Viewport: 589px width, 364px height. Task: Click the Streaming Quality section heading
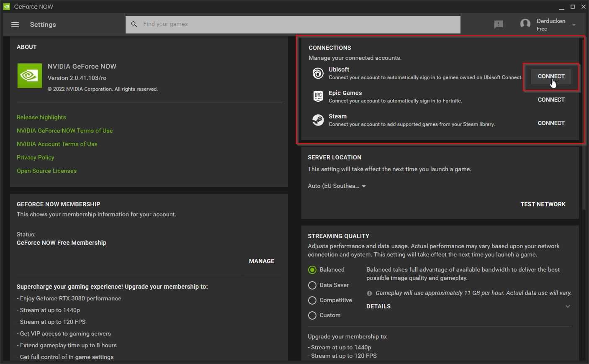(x=339, y=236)
